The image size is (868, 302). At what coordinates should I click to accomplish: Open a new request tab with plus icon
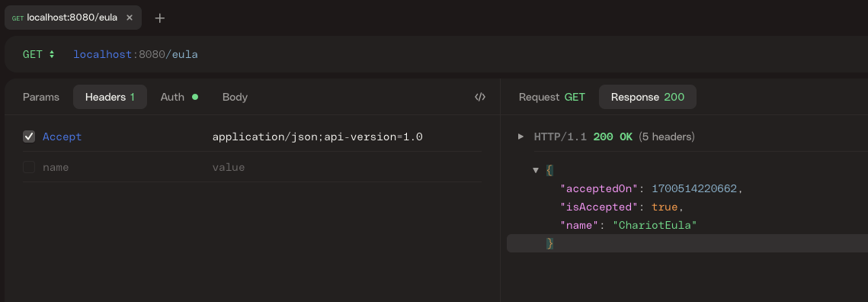coord(160,18)
